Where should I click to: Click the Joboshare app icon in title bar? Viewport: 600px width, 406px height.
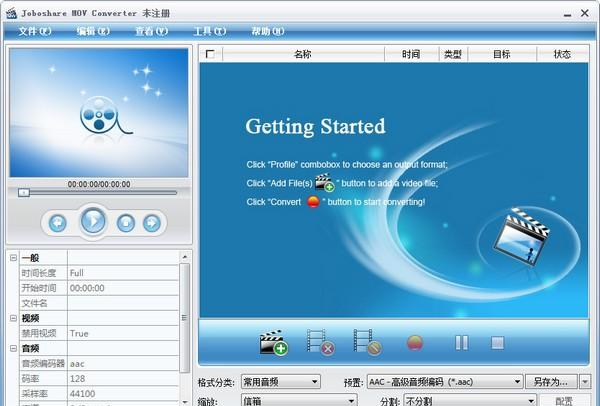(x=11, y=13)
